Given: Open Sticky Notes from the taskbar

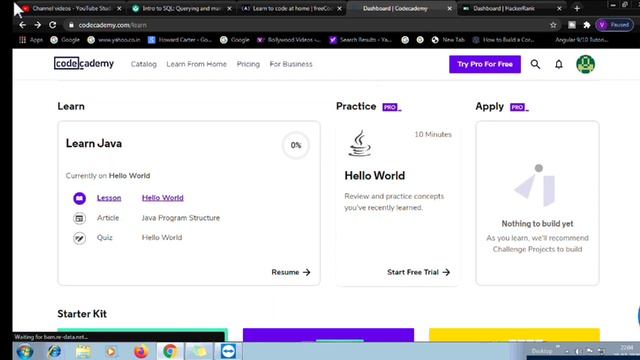Looking at the screenshot, I should tap(200, 351).
